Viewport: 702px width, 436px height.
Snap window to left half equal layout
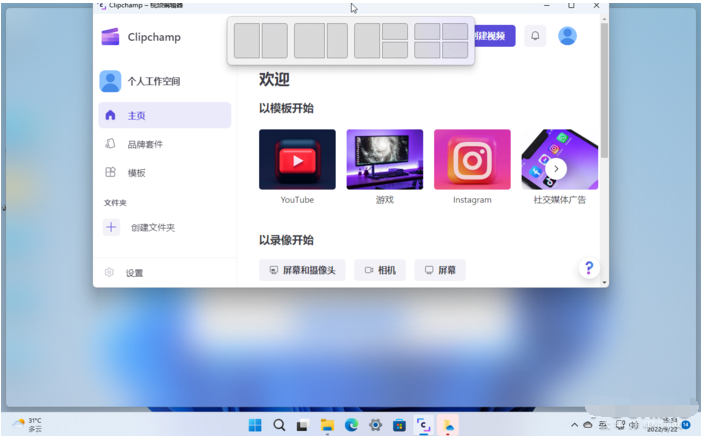247,41
